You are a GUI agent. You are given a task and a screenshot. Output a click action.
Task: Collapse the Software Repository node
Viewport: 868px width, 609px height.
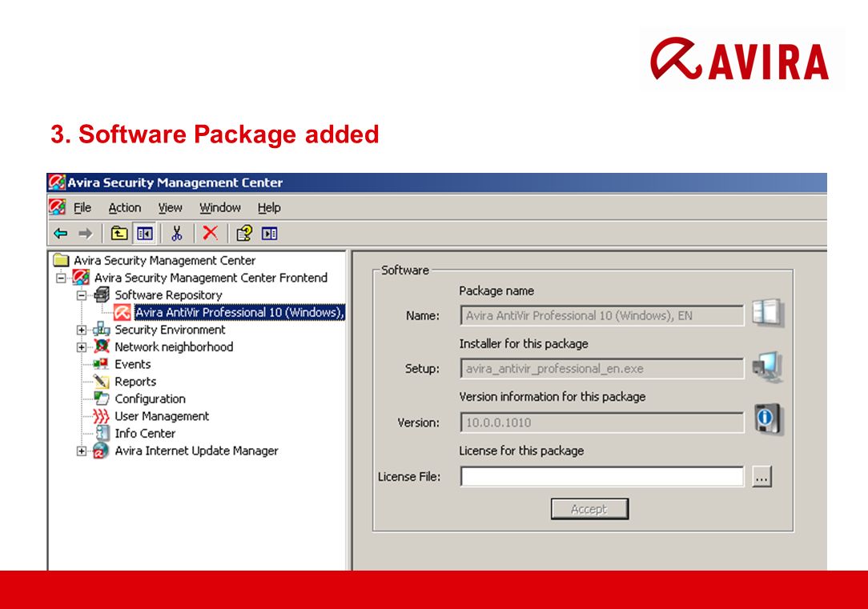(x=82, y=295)
